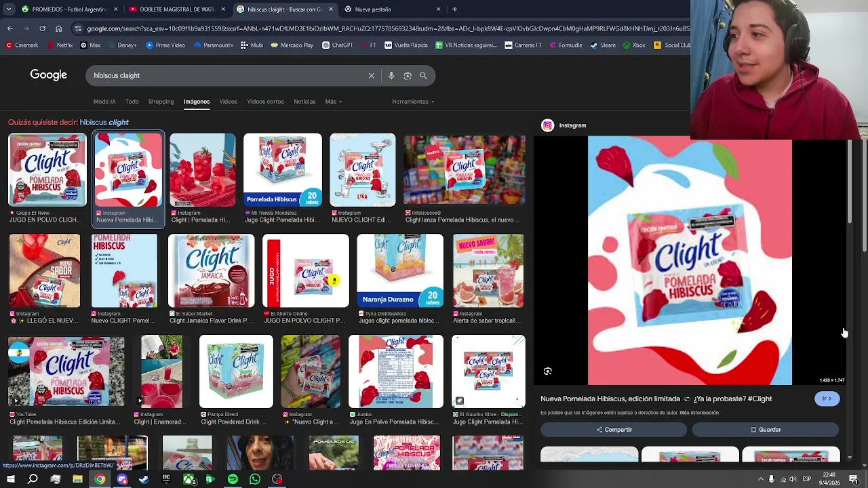Clear the search box with the X icon
Viewport: 868px width, 488px height.
point(371,76)
